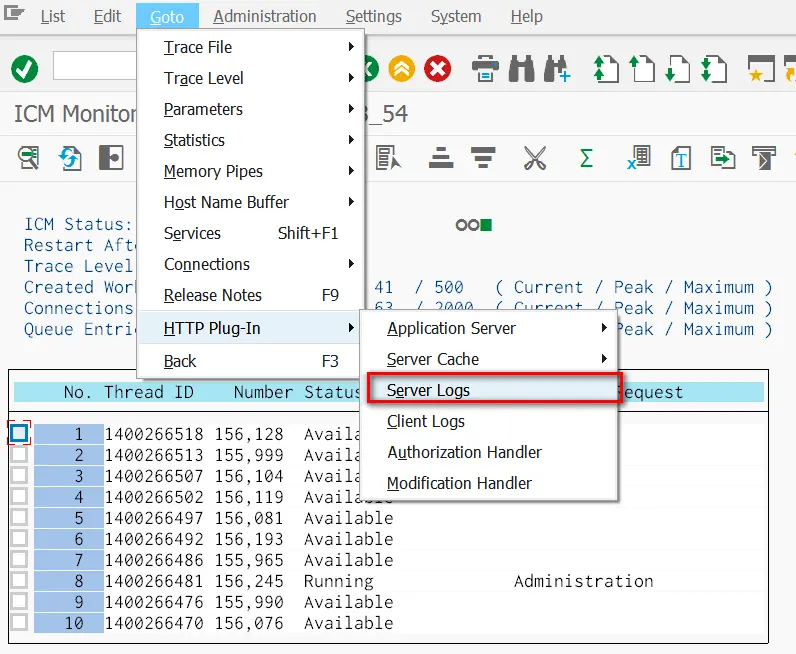The width and height of the screenshot is (796, 654).
Task: Check the checkbox for thread row 2
Action: pos(19,454)
